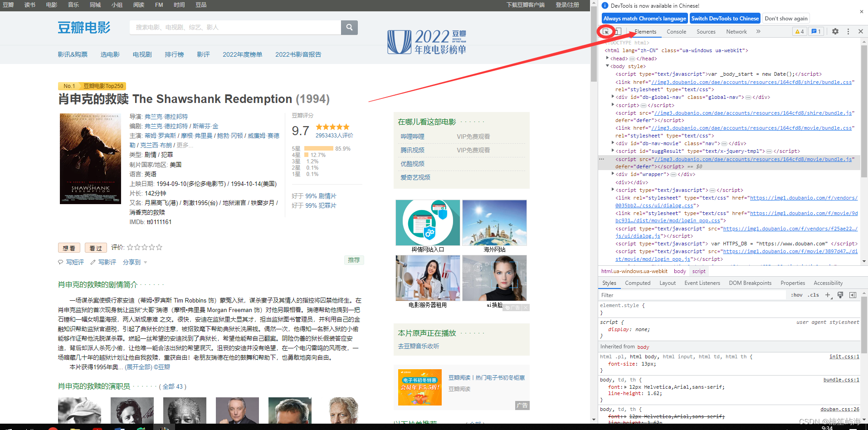Select the body breadcrumb in DevTools
The width and height of the screenshot is (868, 430).
click(x=680, y=271)
